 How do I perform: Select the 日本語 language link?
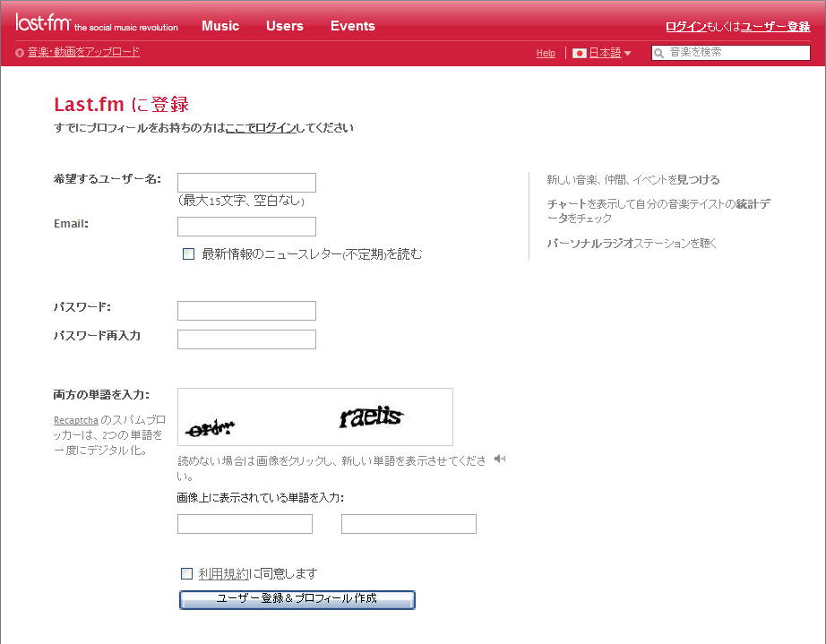(x=605, y=53)
